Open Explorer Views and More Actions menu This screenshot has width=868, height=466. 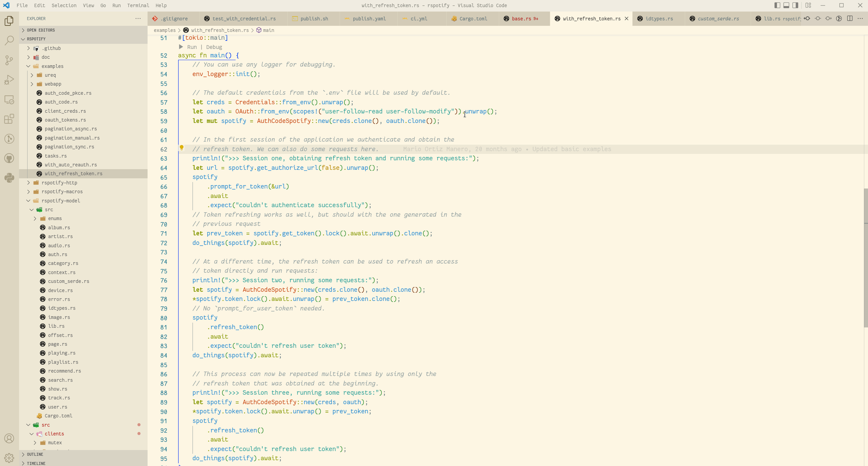pos(138,18)
